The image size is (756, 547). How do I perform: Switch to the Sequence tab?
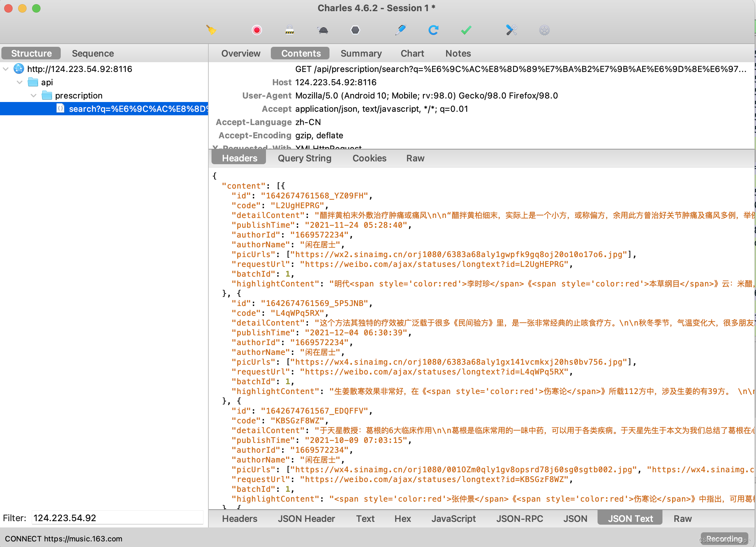pyautogui.click(x=93, y=53)
